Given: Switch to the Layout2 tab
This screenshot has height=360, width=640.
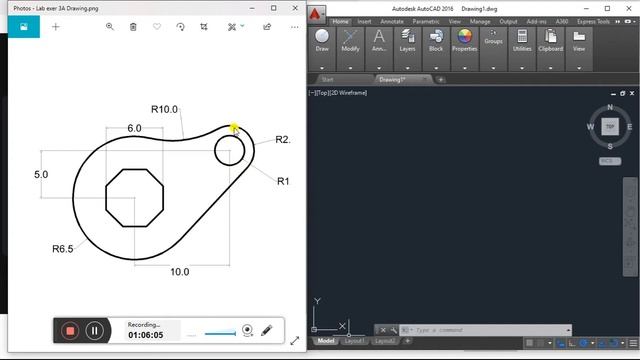Looking at the screenshot, I should (x=384, y=341).
